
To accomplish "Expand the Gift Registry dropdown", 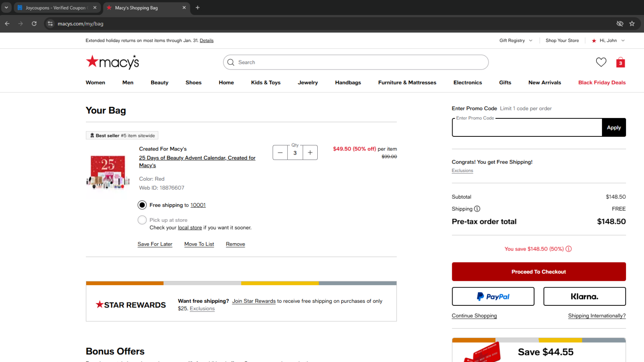I will (516, 40).
